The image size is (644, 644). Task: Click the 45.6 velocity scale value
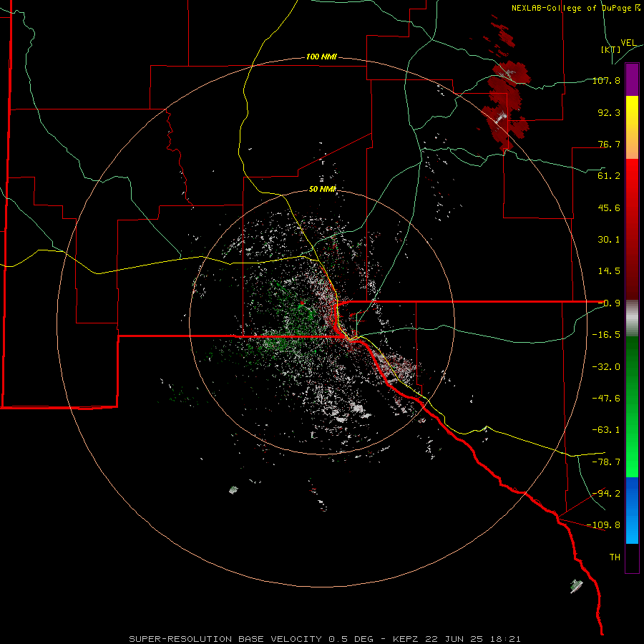(609, 208)
